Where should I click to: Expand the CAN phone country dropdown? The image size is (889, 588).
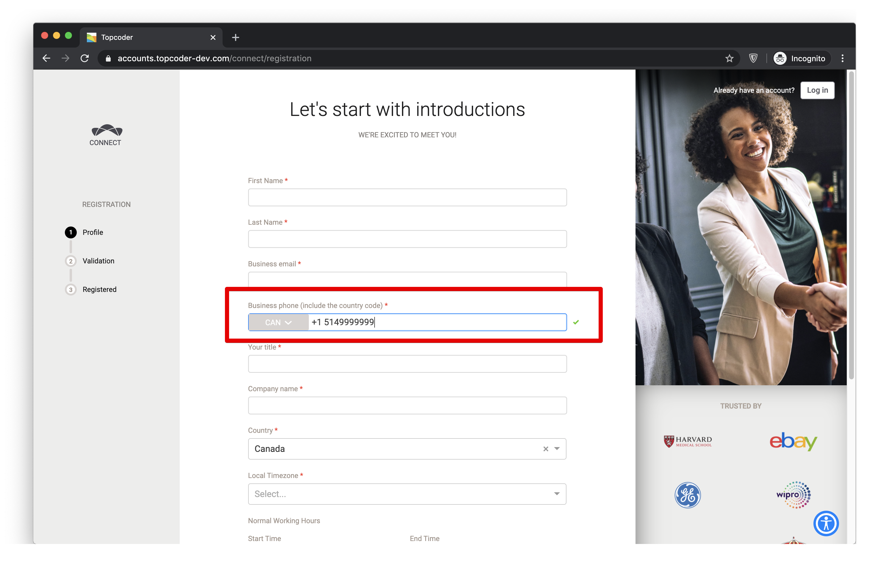278,323
